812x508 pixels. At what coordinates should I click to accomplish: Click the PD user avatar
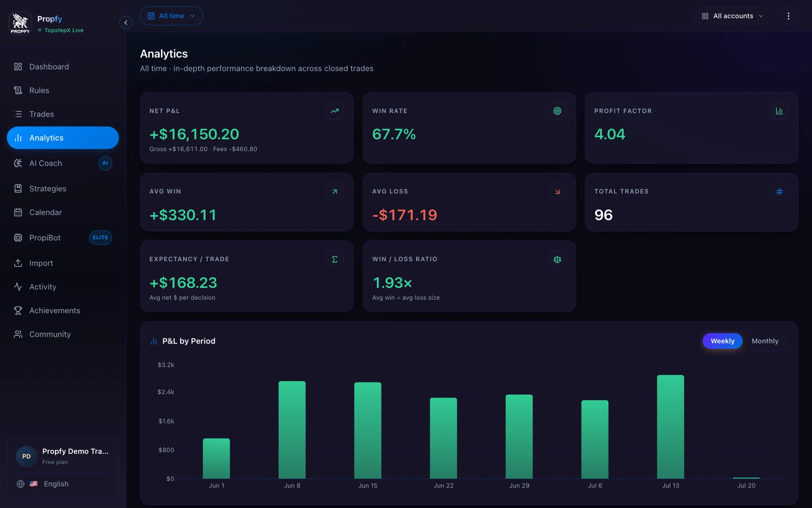pyautogui.click(x=26, y=456)
